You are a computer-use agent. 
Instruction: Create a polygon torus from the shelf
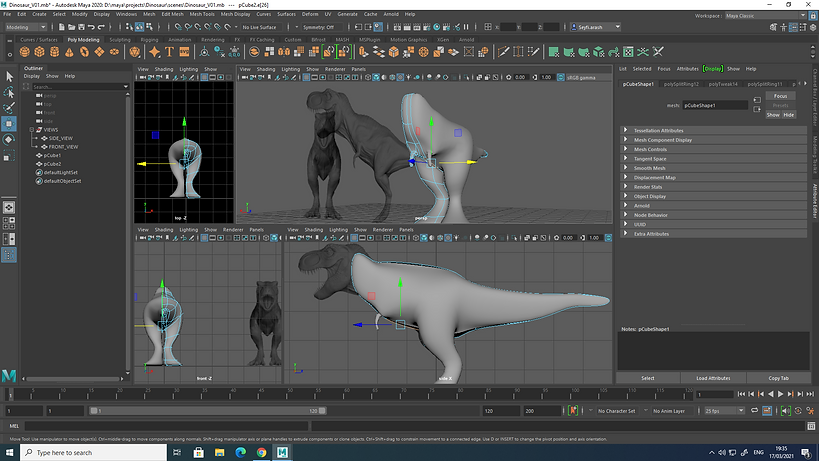click(x=84, y=52)
